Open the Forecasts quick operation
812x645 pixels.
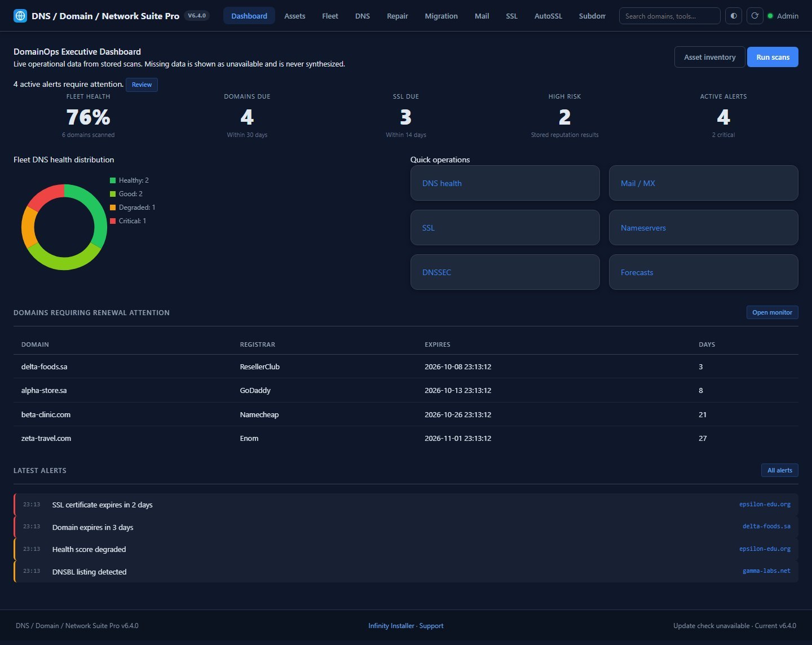pyautogui.click(x=704, y=272)
